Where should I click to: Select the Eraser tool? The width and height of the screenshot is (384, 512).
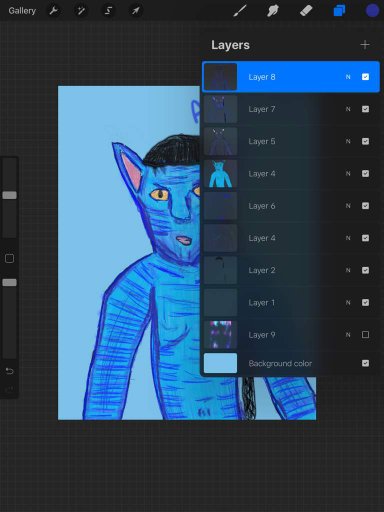(x=306, y=11)
